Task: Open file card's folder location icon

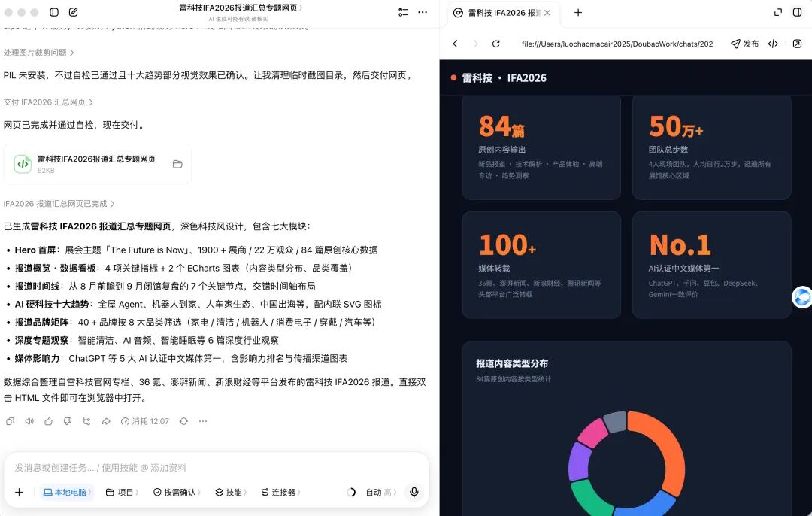Action: (x=177, y=164)
